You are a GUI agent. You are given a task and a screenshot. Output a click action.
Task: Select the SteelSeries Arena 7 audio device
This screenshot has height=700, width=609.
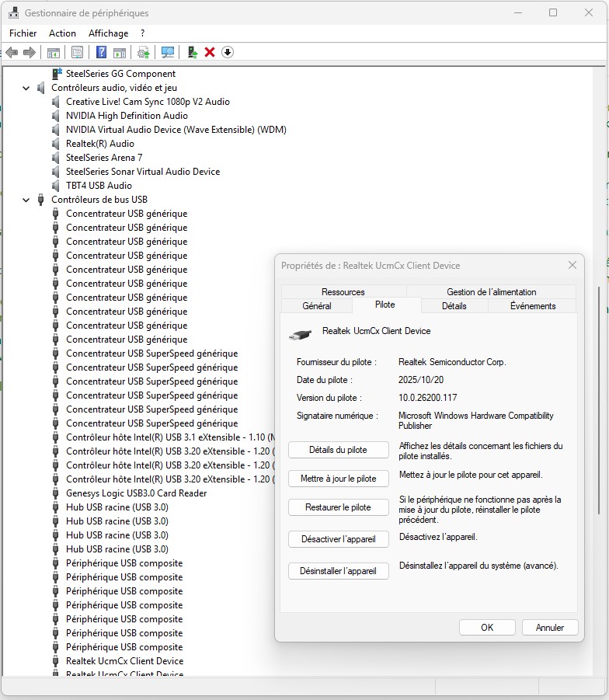coord(104,158)
